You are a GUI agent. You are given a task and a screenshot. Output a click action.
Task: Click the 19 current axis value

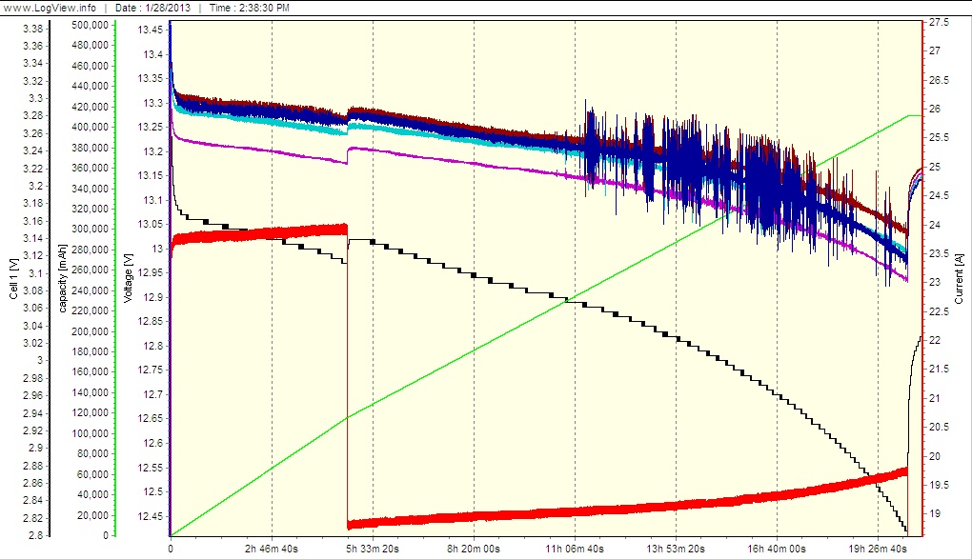click(934, 514)
